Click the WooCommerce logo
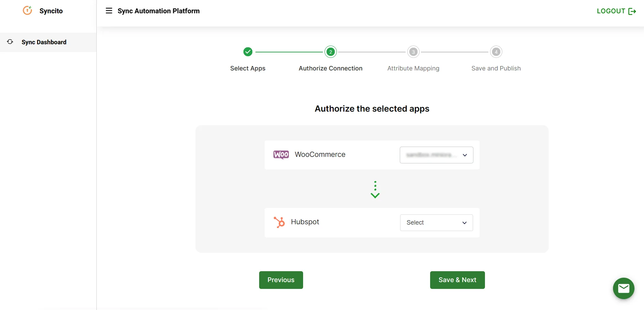Viewport: 644px width, 310px height. point(281,154)
